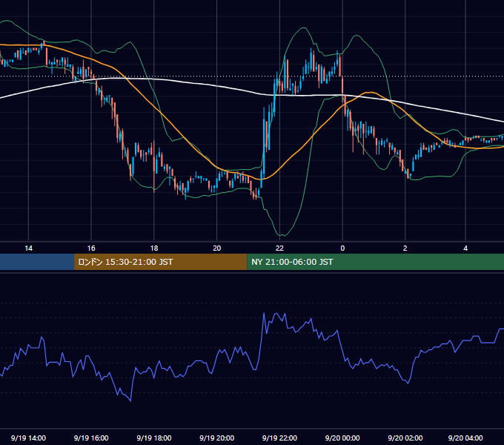Image resolution: width=504 pixels, height=445 pixels.
Task: Click the '2' hour label on the upper chart axis
Action: point(405,248)
